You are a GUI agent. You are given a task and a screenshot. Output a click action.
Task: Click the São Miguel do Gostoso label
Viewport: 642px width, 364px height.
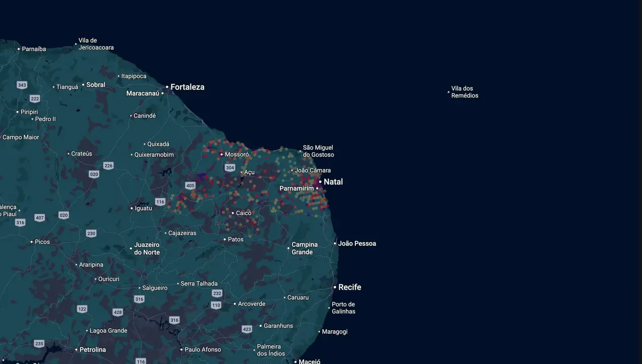318,151
